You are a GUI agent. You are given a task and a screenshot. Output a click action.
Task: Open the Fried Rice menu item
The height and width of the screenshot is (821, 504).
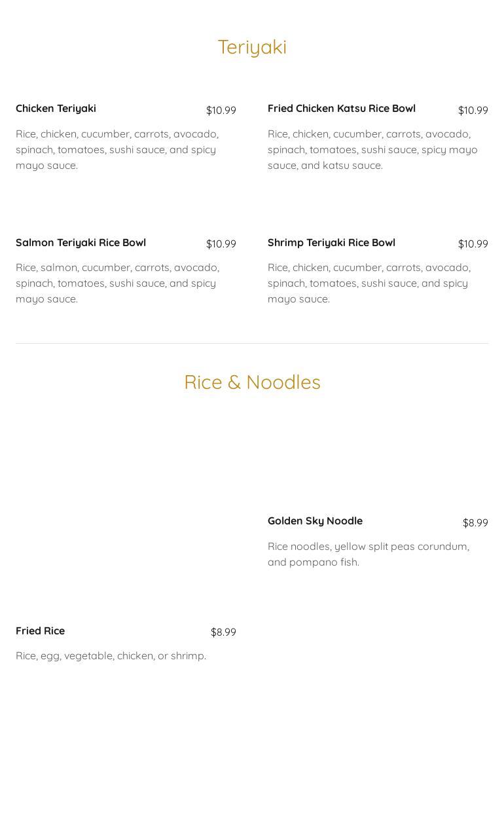pos(40,631)
